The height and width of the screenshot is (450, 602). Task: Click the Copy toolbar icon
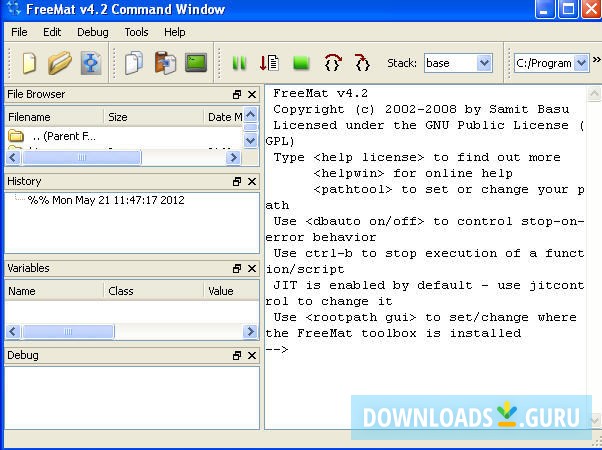pos(134,63)
